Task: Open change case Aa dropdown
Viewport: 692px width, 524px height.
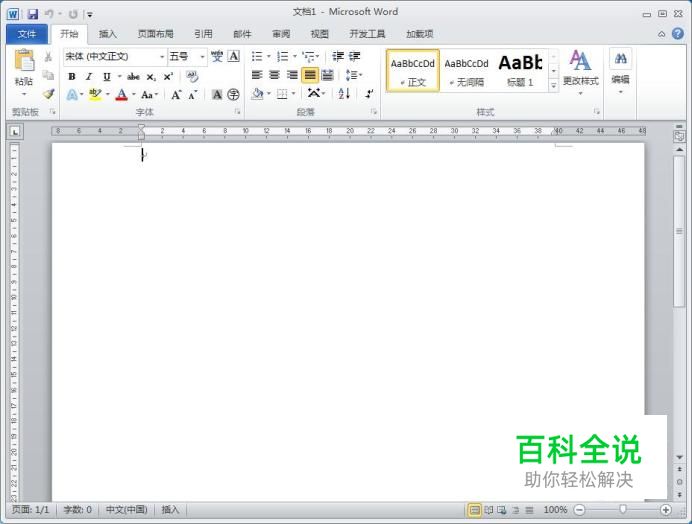Action: (x=149, y=94)
